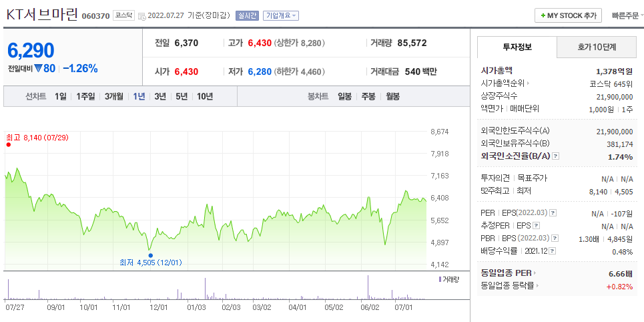Click the arrow next to 시가총액순위

(x=528, y=84)
